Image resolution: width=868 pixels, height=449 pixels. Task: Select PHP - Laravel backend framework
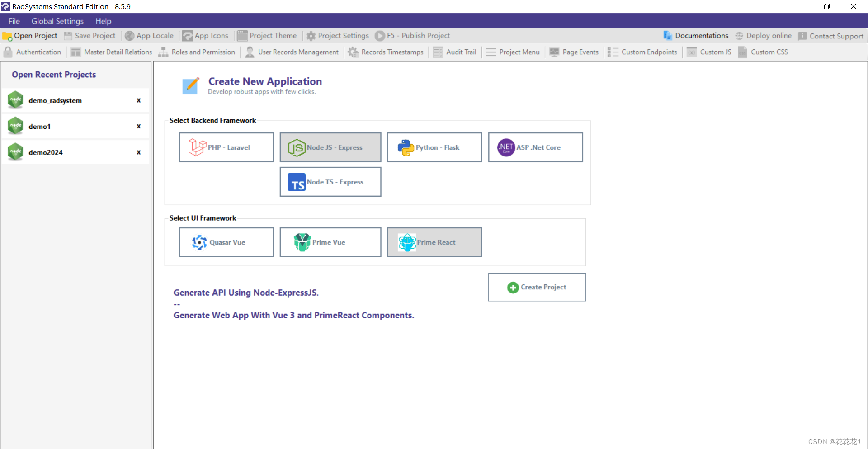tap(226, 147)
